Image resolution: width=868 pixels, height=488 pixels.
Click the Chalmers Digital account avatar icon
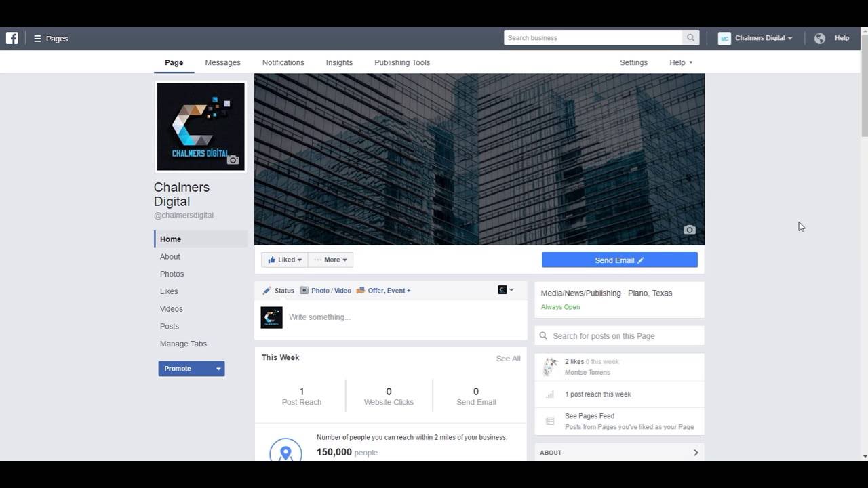click(724, 39)
